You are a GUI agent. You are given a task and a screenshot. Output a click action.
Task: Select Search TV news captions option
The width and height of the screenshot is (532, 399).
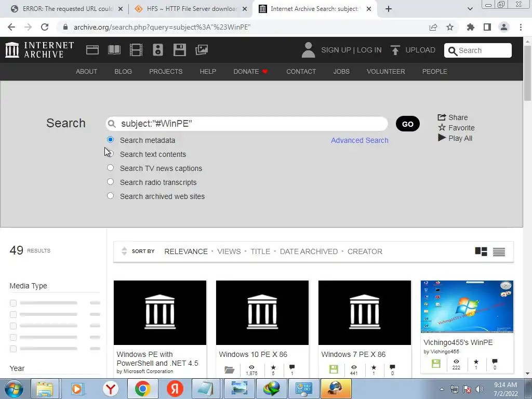[110, 168]
